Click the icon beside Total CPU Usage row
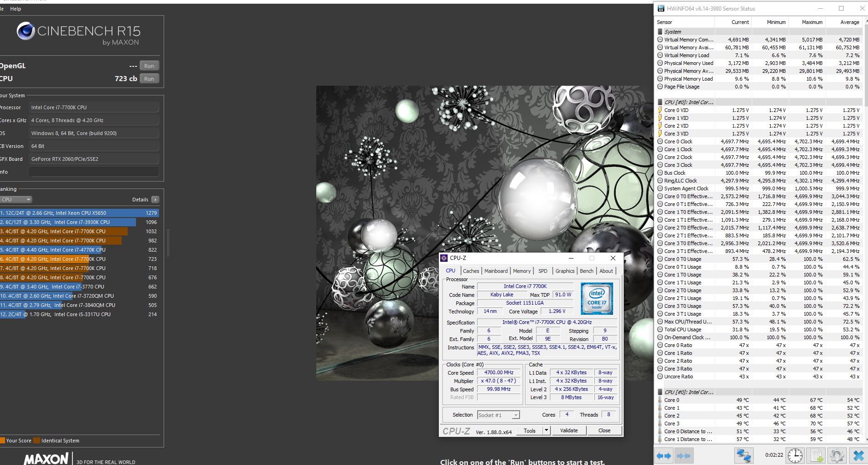 click(660, 330)
